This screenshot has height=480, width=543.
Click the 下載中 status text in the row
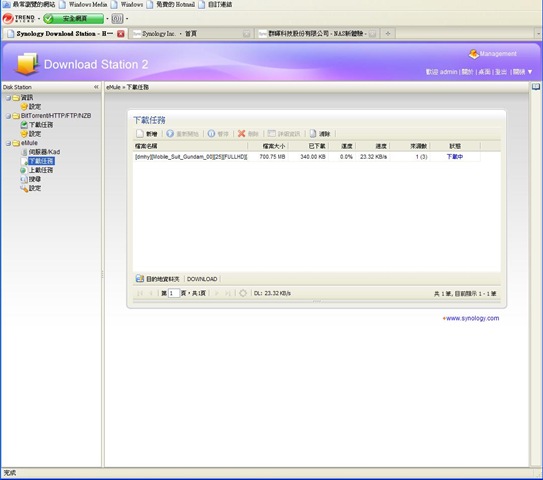(x=455, y=157)
